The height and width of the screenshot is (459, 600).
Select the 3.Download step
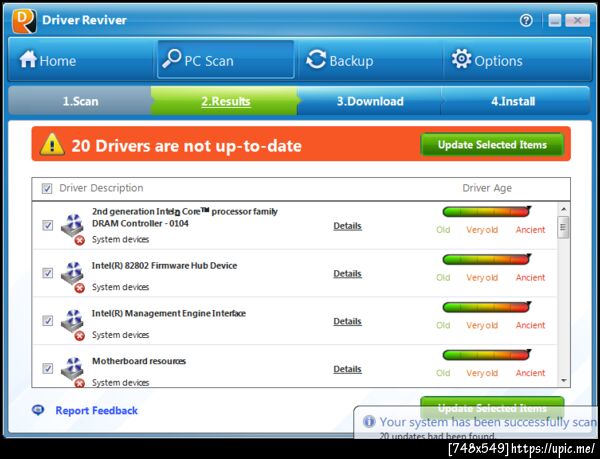click(x=370, y=101)
